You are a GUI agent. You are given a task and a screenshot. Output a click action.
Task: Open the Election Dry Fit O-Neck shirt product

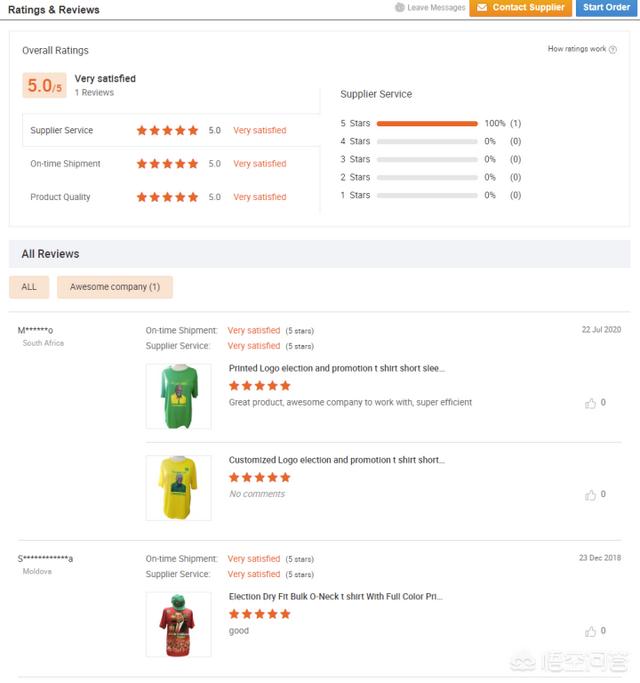coord(335,596)
